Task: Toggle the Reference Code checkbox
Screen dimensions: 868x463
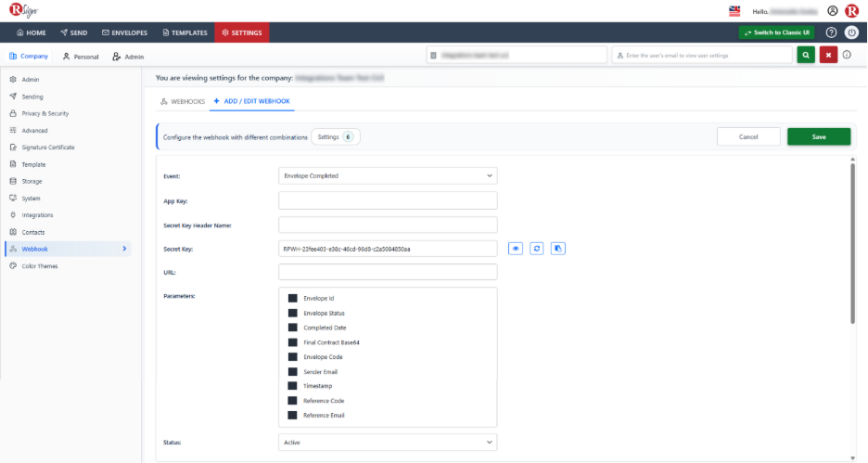Action: (x=293, y=401)
